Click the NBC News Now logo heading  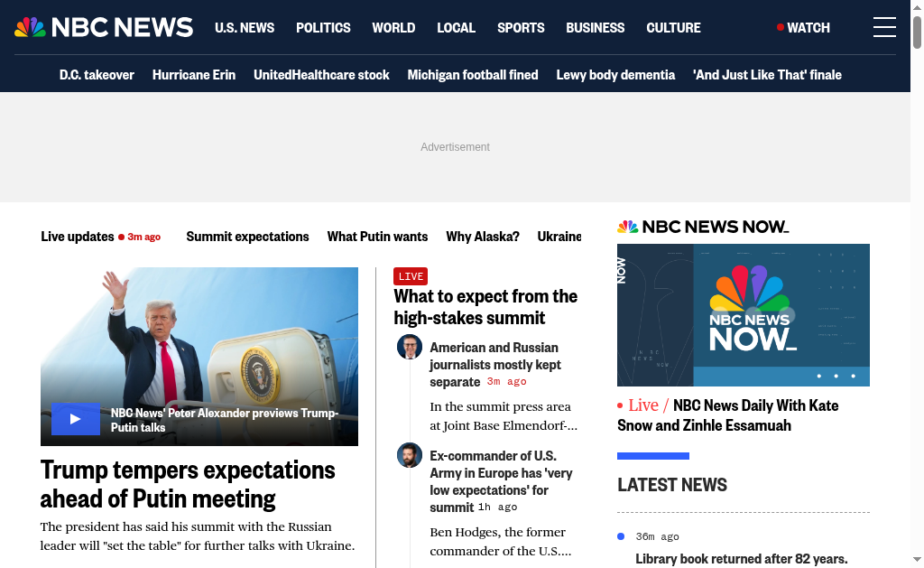click(x=703, y=227)
